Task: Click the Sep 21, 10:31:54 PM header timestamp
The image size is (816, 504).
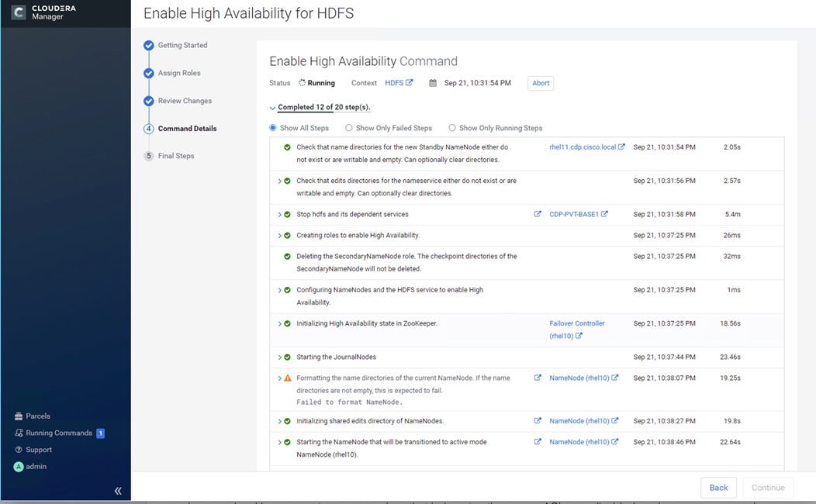Action: pos(477,83)
